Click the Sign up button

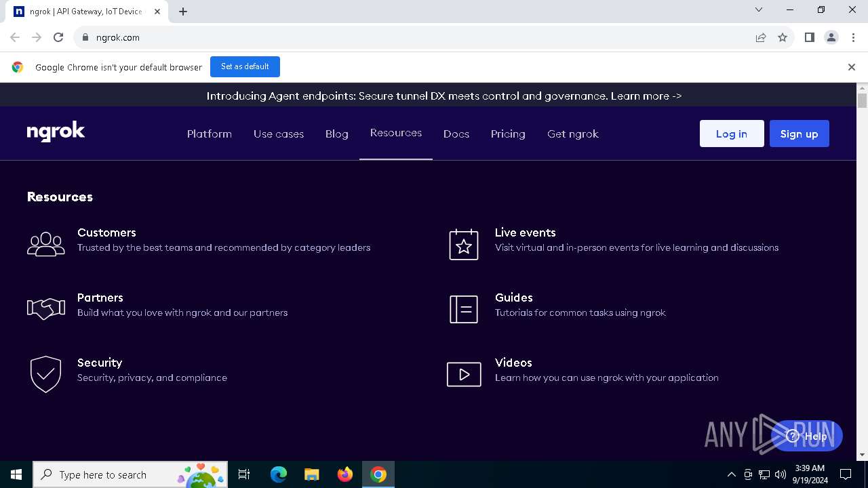click(x=800, y=134)
